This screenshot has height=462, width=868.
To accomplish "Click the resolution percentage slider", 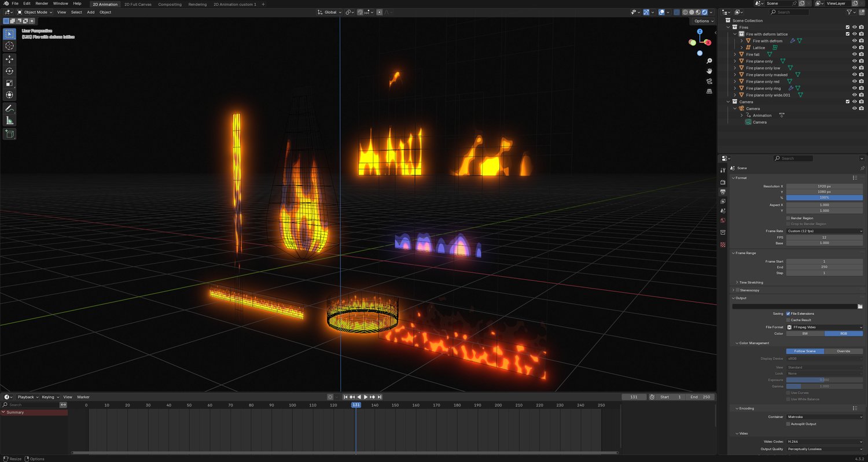I will [824, 198].
